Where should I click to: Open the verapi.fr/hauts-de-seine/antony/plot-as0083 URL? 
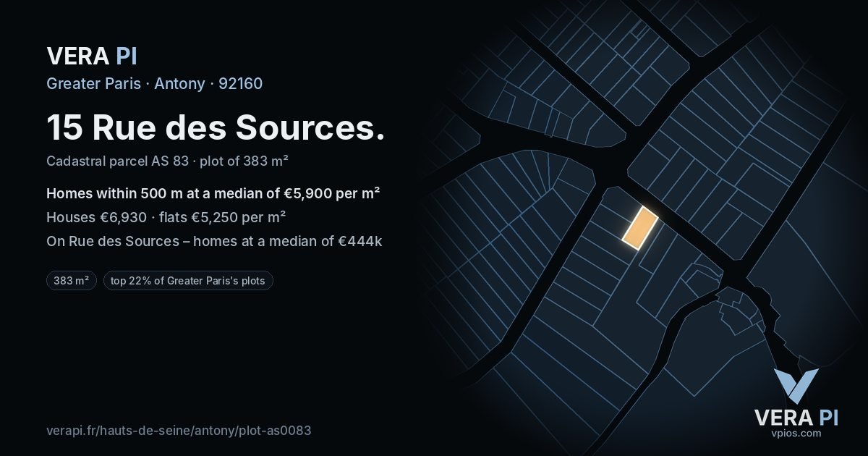(x=179, y=431)
